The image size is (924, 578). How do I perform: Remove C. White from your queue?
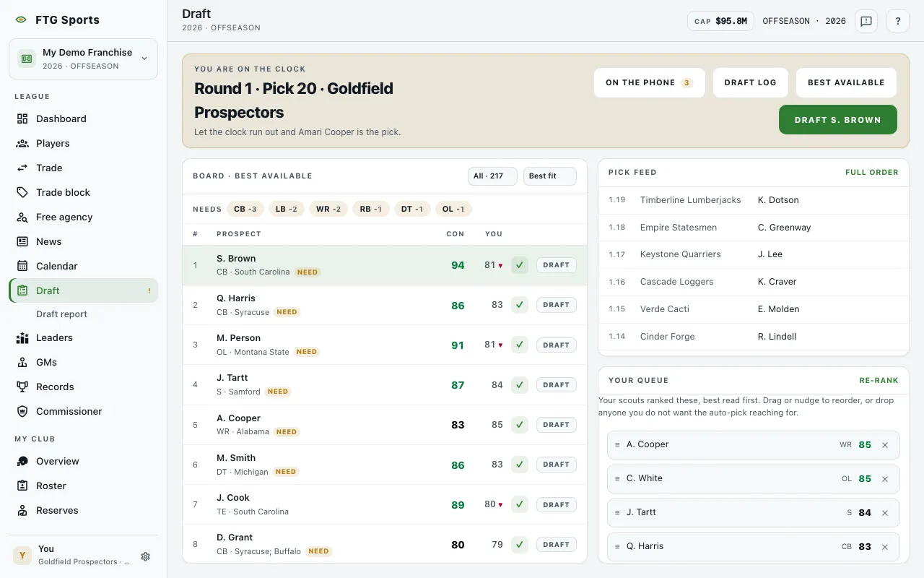pos(885,479)
